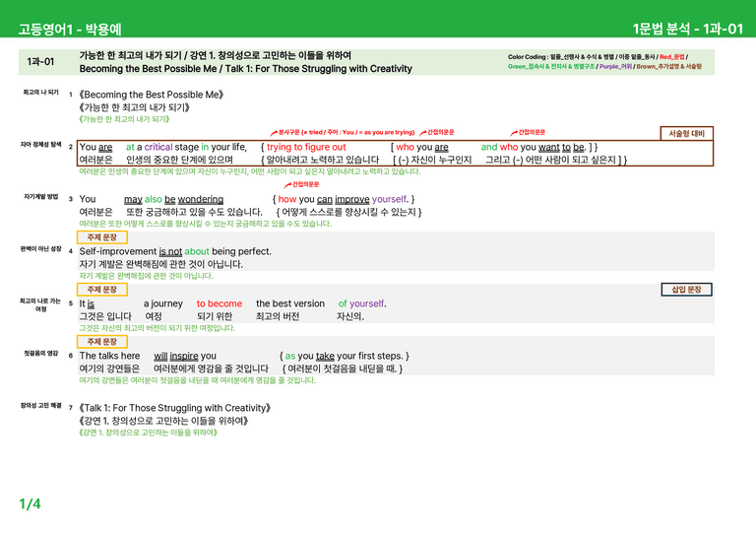Click header text 1문법 분석 - 1과-01
The height and width of the screenshot is (535, 756).
(688, 29)
